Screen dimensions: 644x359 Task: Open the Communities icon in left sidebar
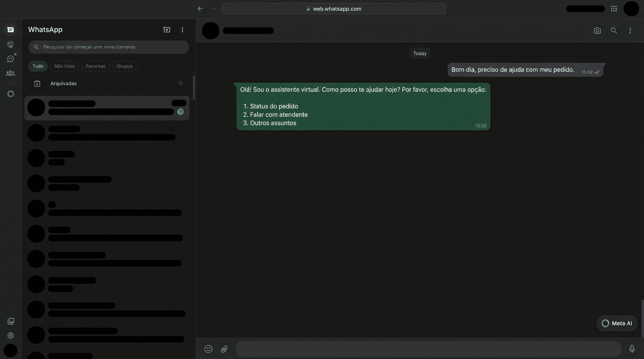[x=10, y=73]
